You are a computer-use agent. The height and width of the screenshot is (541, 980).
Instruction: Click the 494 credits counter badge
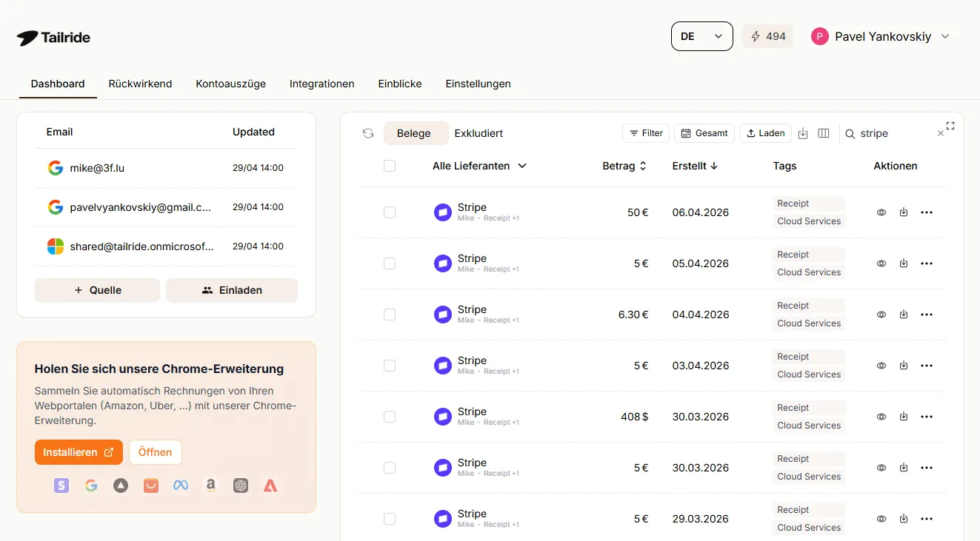(767, 36)
